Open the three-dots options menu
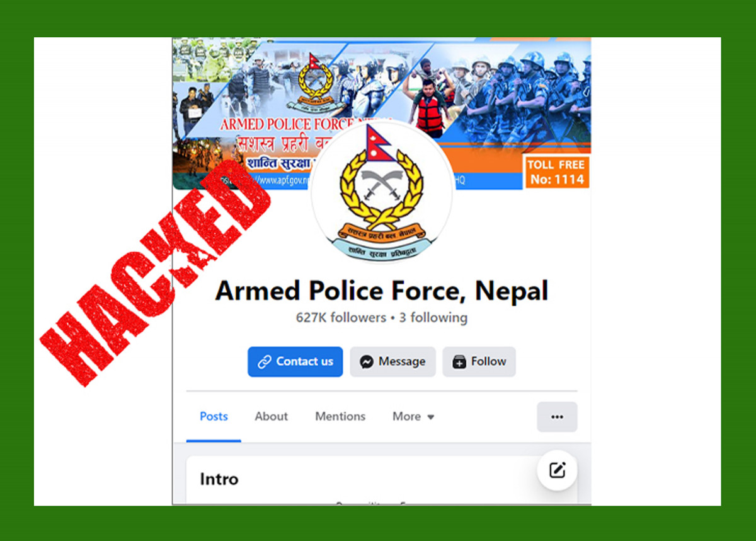 tap(557, 417)
